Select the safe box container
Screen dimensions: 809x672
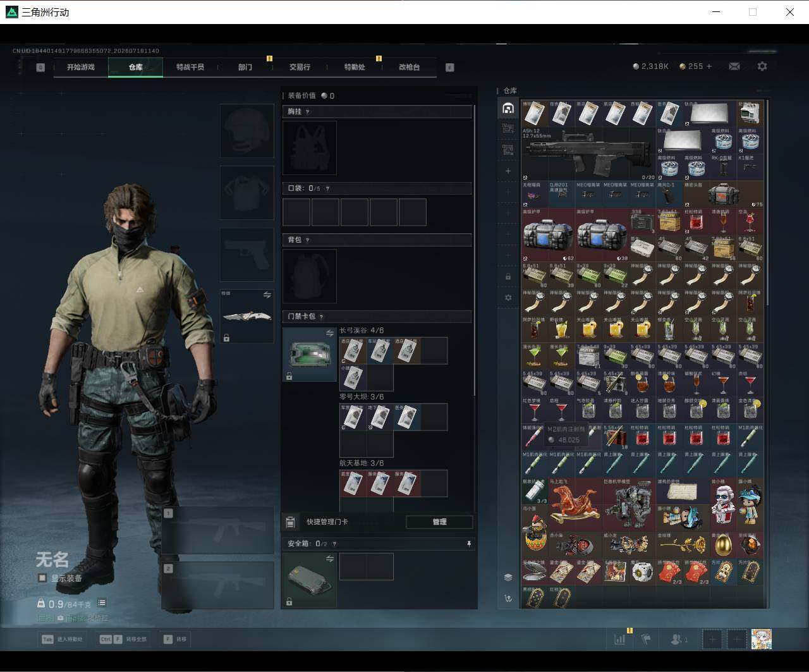(309, 580)
